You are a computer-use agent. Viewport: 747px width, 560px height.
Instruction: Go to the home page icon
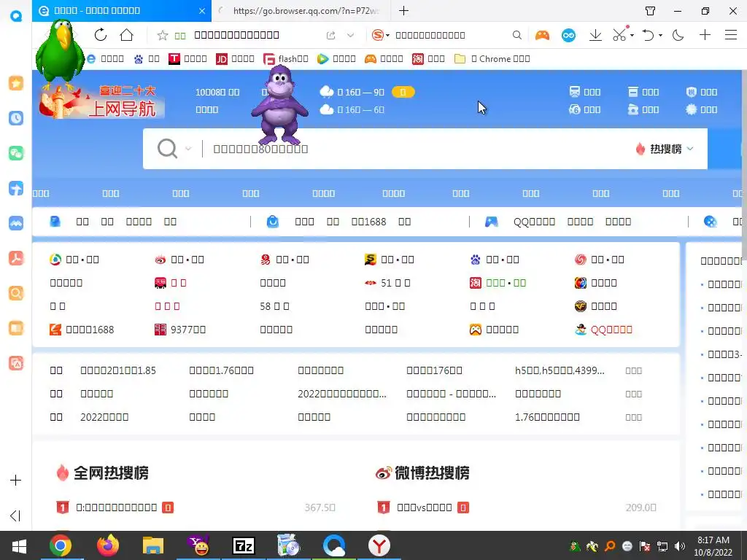127,35
